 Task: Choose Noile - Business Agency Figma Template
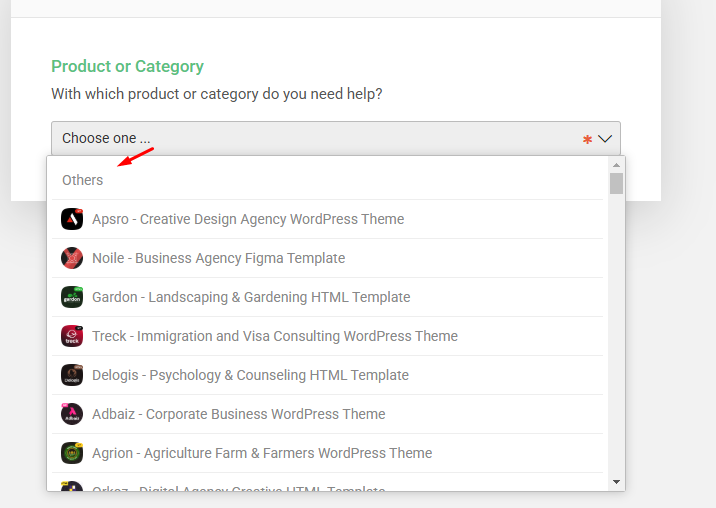click(x=327, y=258)
